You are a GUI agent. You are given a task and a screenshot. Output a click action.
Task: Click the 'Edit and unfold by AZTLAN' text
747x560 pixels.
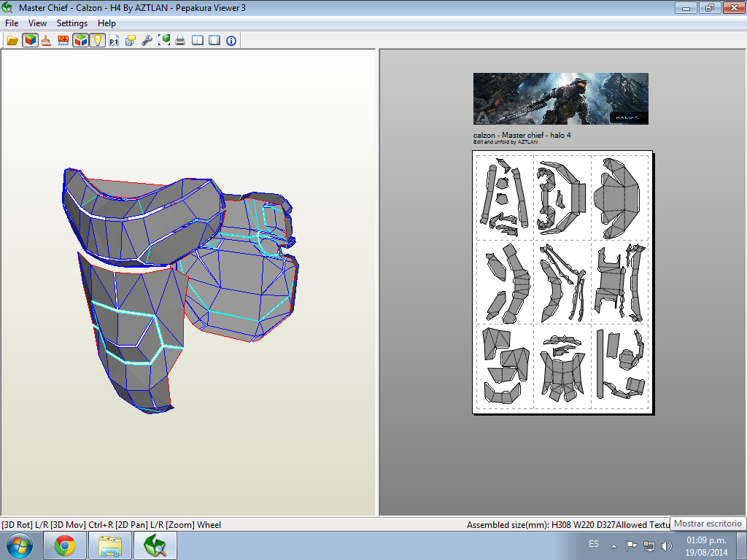[x=506, y=142]
